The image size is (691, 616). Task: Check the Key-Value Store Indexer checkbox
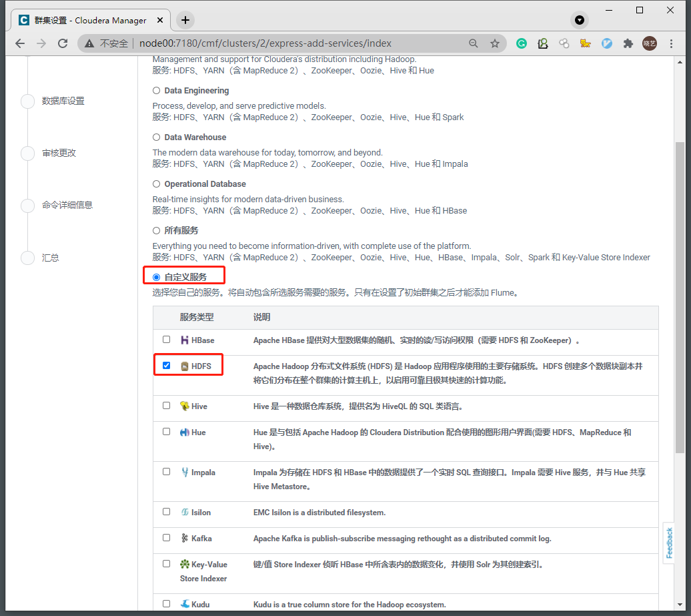click(166, 564)
